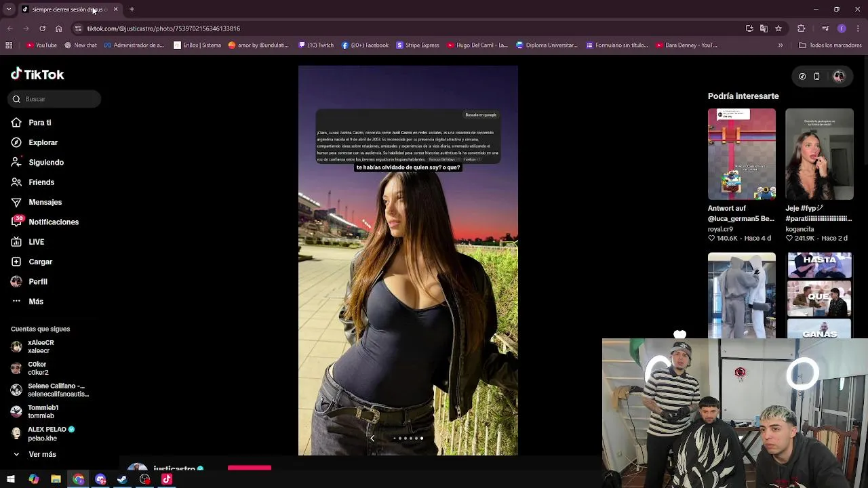
Task: Open the Chrome apps grid shortcut
Action: tap(9, 45)
